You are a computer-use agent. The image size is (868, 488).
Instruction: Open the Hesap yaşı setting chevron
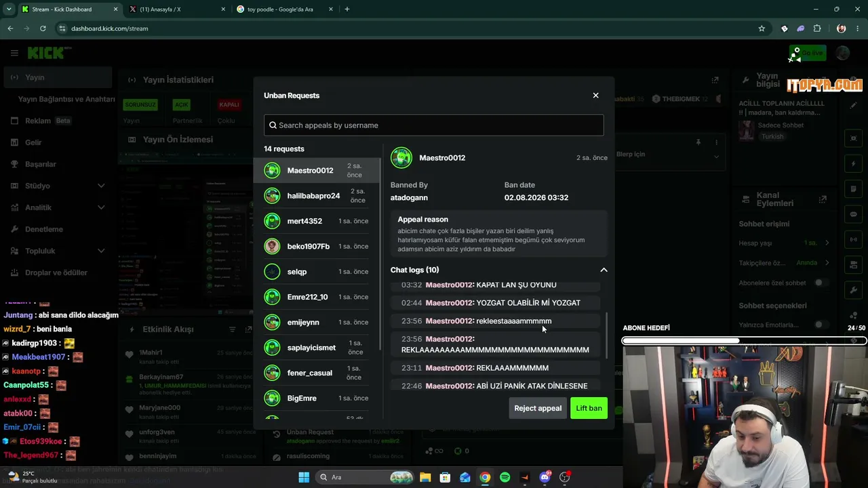tap(827, 243)
